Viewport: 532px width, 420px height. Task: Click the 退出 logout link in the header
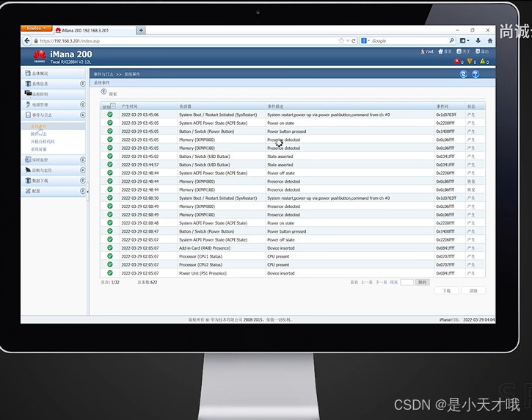coord(482,51)
